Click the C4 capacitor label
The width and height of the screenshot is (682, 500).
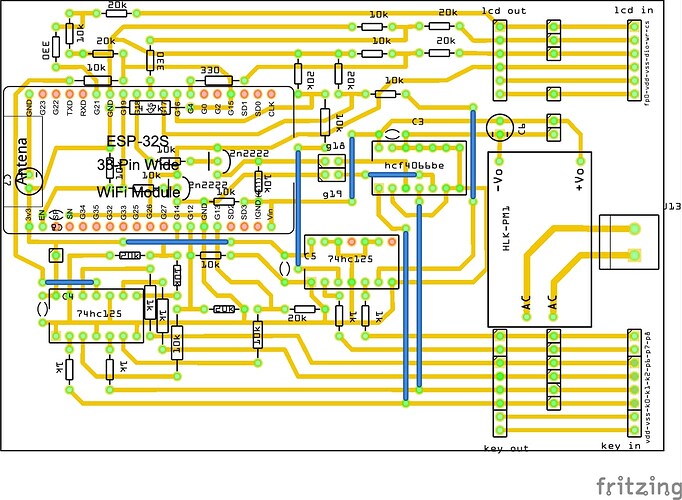(68, 296)
